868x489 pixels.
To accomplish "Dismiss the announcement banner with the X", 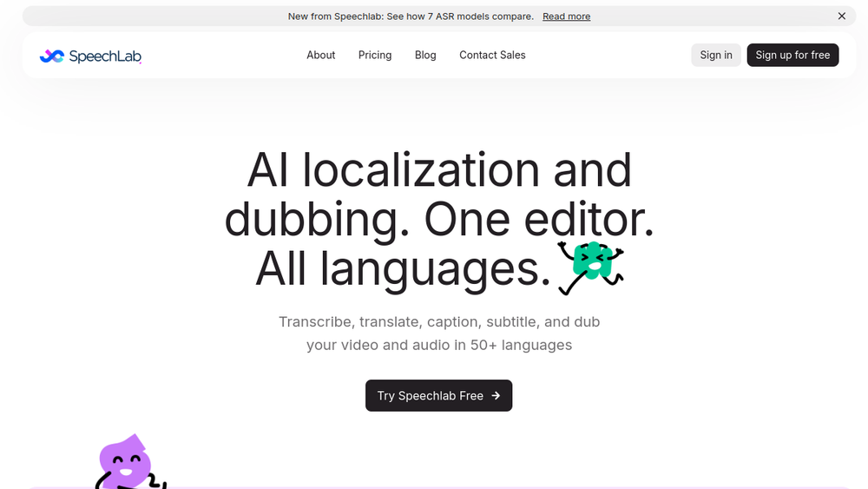I will tap(841, 16).
